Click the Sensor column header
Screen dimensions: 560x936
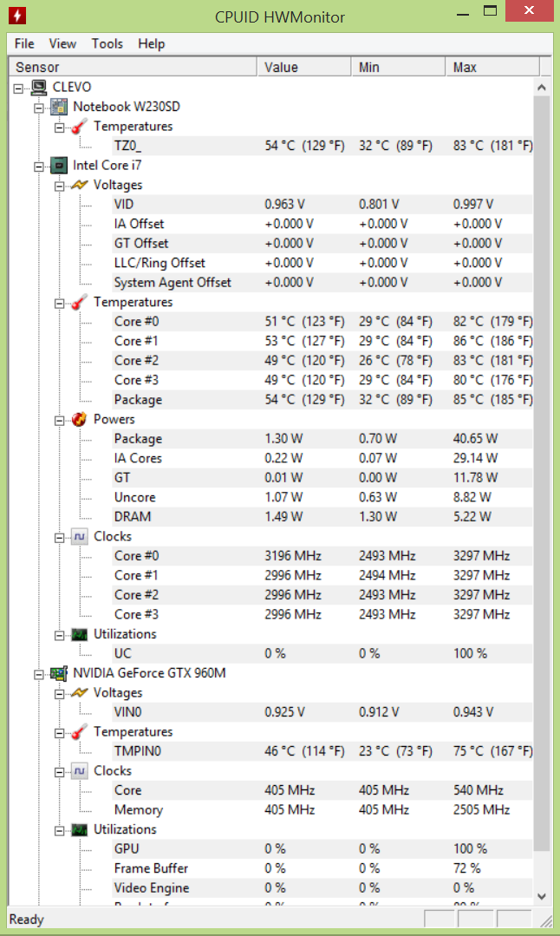pyautogui.click(x=133, y=67)
